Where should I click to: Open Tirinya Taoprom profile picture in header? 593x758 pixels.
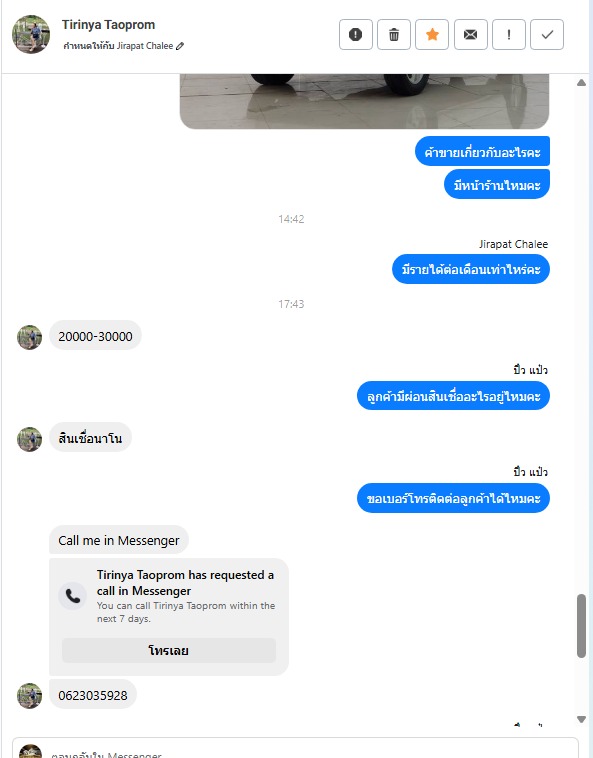point(31,34)
